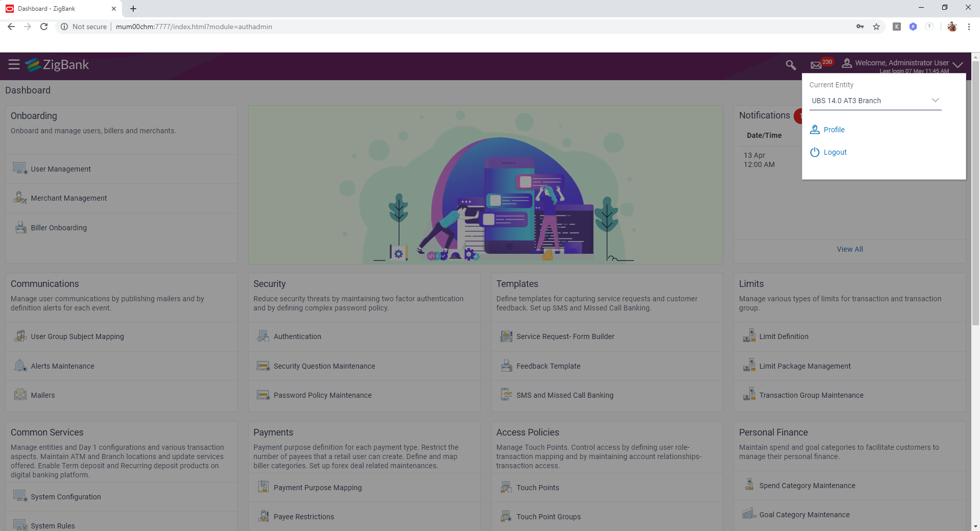The width and height of the screenshot is (980, 531).
Task: Open a new browser tab
Action: (133, 9)
